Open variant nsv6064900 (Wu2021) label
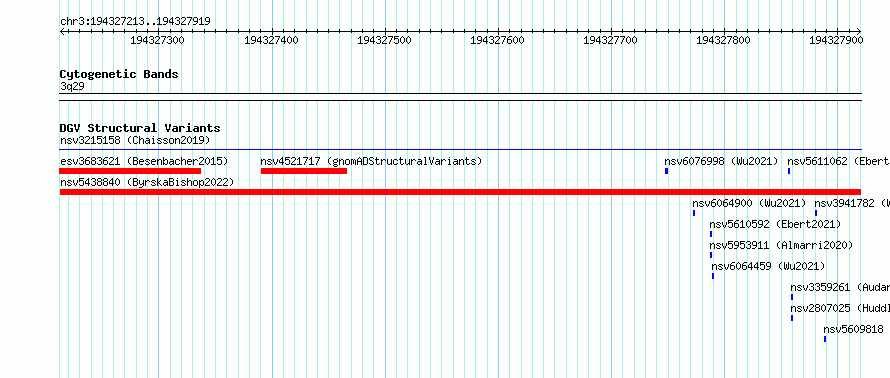This screenshot has width=890, height=378. tap(749, 203)
